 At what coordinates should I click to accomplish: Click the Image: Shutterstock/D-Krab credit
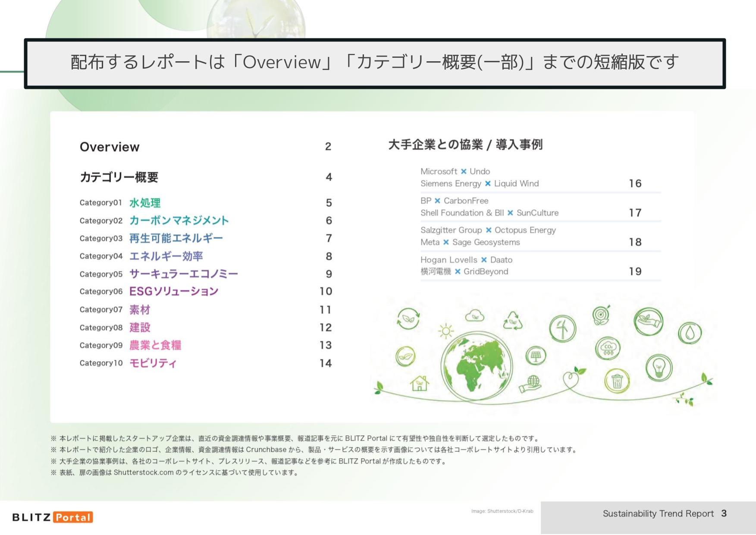(502, 511)
